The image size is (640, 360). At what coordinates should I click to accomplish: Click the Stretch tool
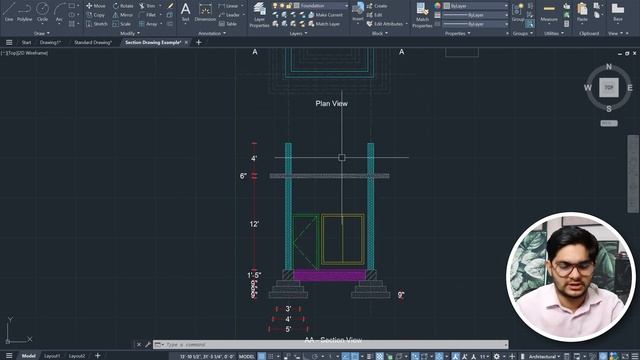click(97, 24)
